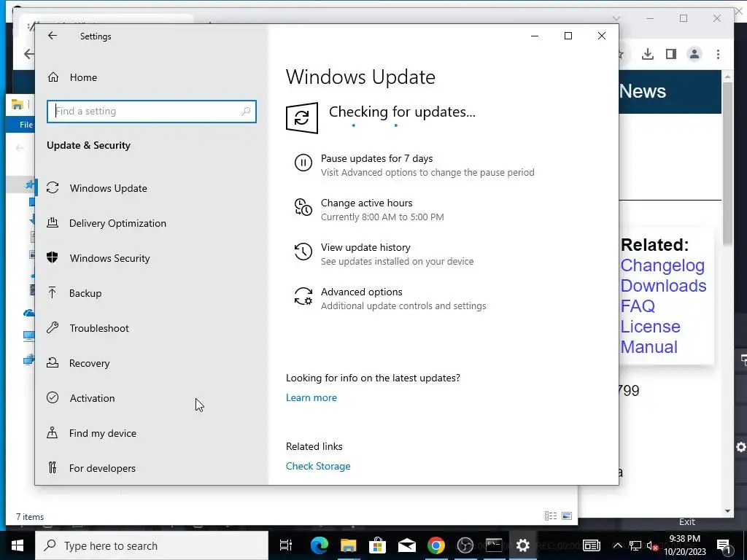The height and width of the screenshot is (560, 747).
Task: Open the Check Storage link
Action: (318, 466)
